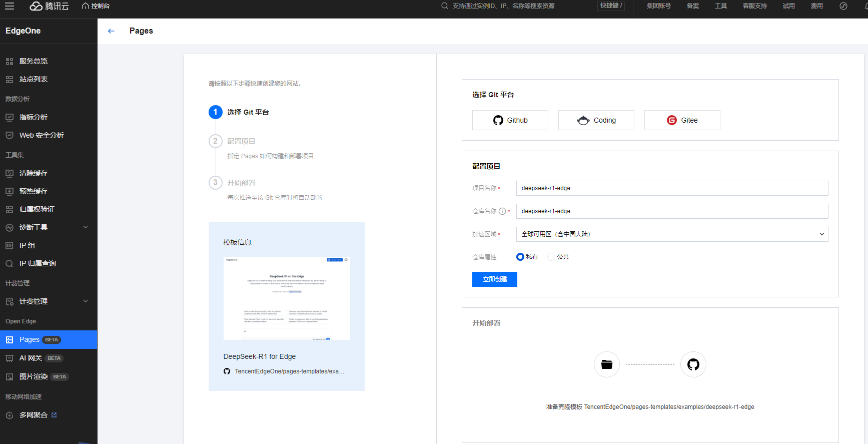This screenshot has width=868, height=444.
Task: Click the back arrow beside Pages
Action: pos(111,31)
